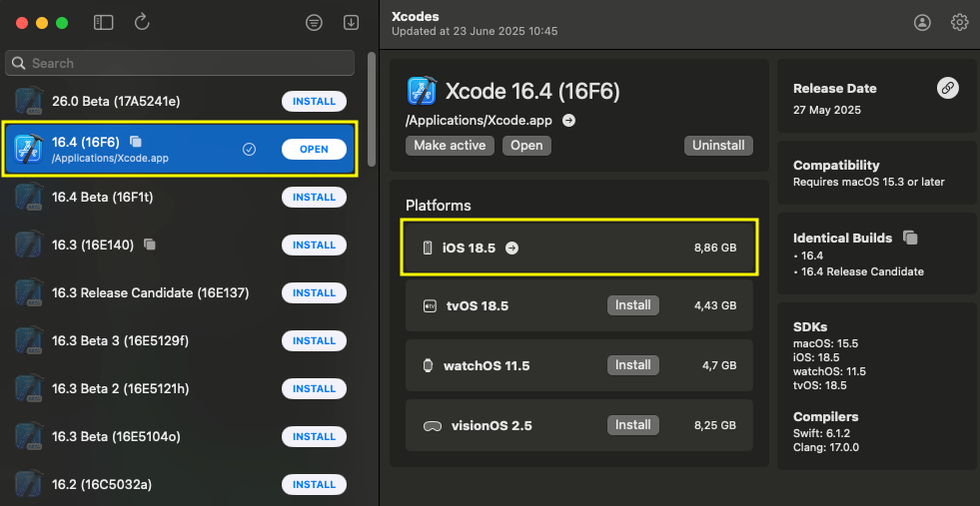Install 16.3 Release Candidate (16E137)
The height and width of the screenshot is (506, 980).
[x=314, y=293]
